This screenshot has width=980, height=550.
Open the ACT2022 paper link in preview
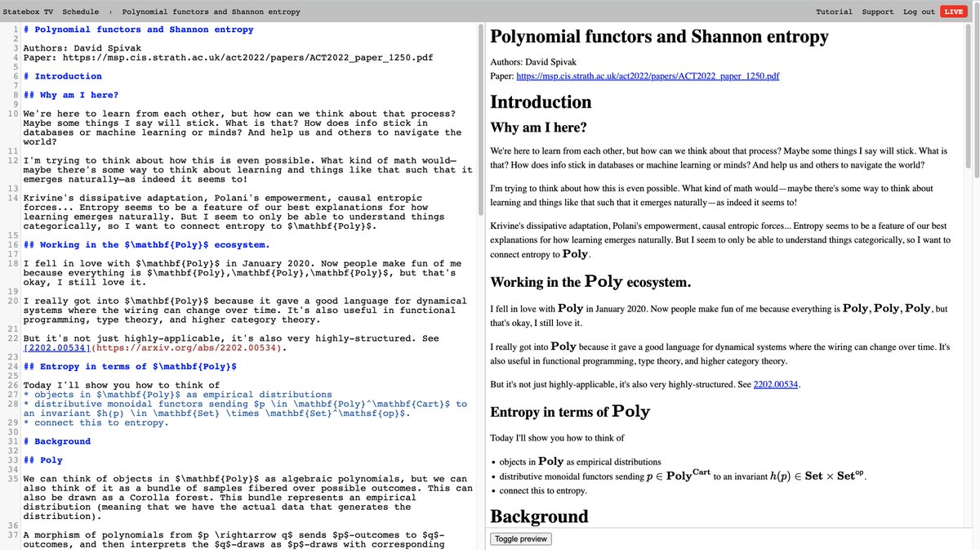point(648,76)
